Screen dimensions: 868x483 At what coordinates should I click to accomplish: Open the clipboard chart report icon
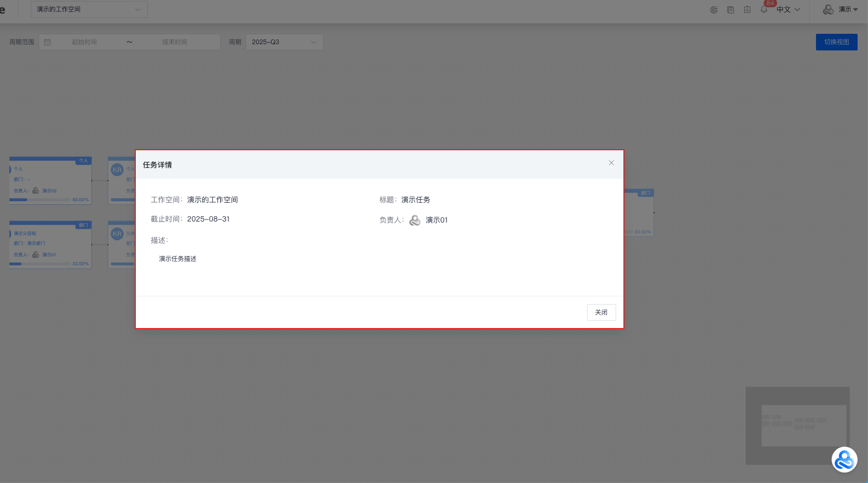[747, 9]
